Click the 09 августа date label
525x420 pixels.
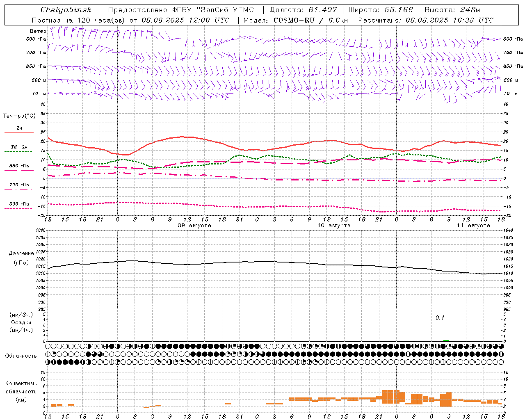[194, 226]
